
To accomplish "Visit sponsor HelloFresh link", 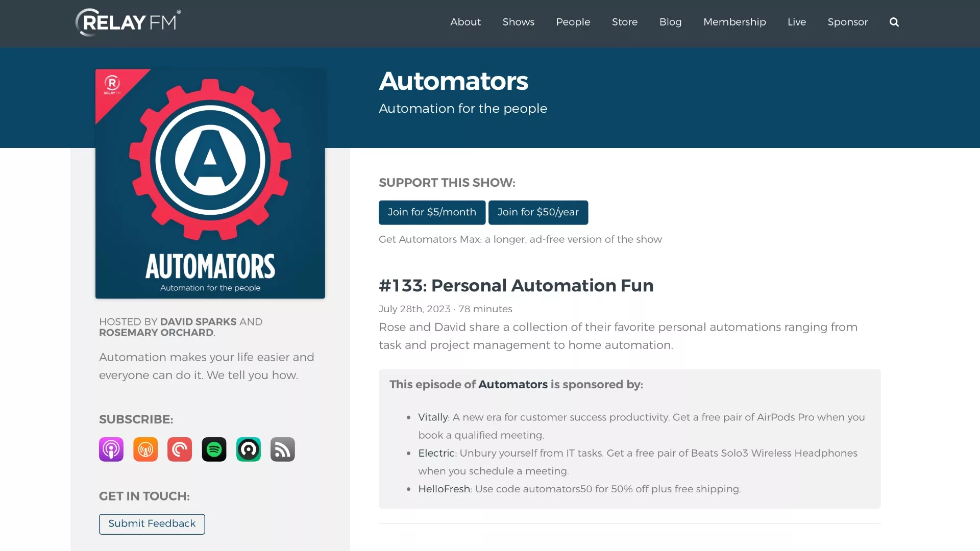I will coord(444,489).
